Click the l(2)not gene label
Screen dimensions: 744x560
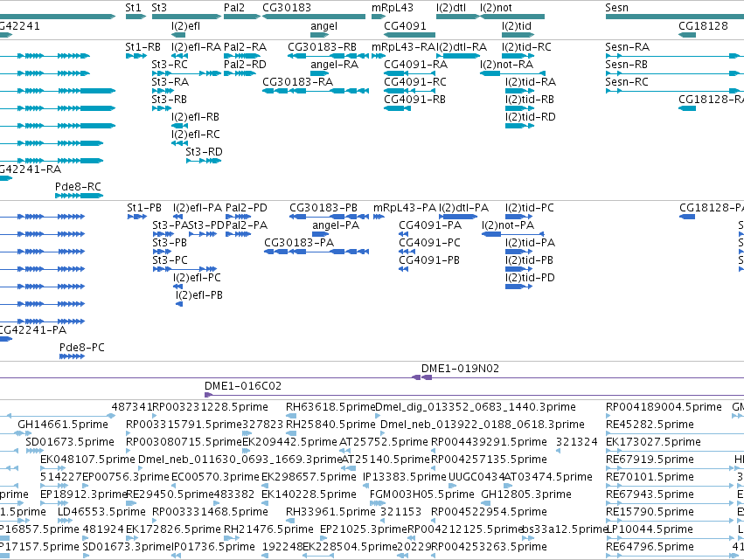[496, 8]
